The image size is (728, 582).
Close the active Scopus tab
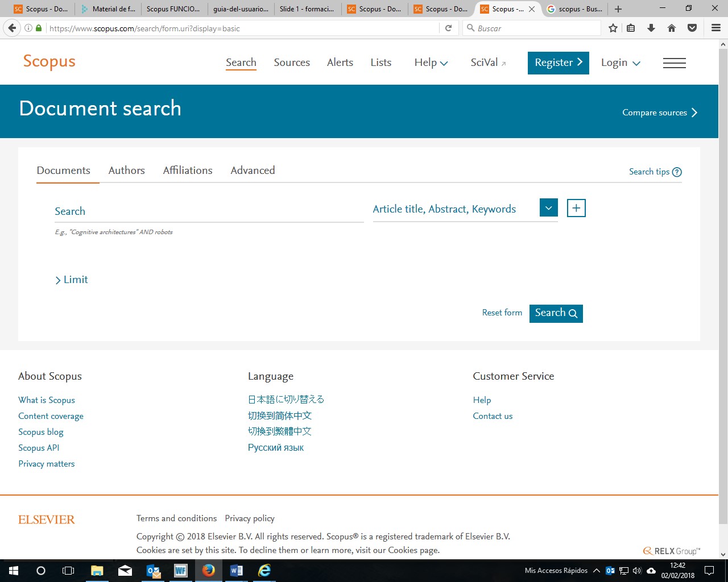click(532, 9)
